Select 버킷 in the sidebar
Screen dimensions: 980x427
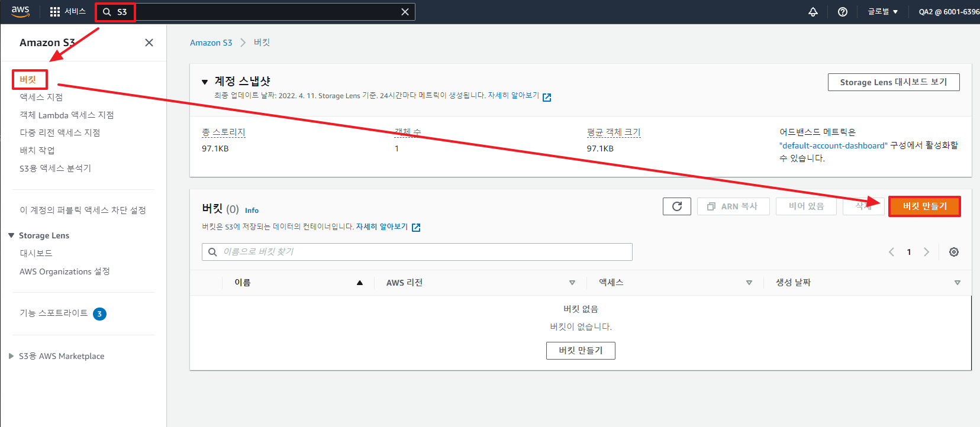click(28, 79)
